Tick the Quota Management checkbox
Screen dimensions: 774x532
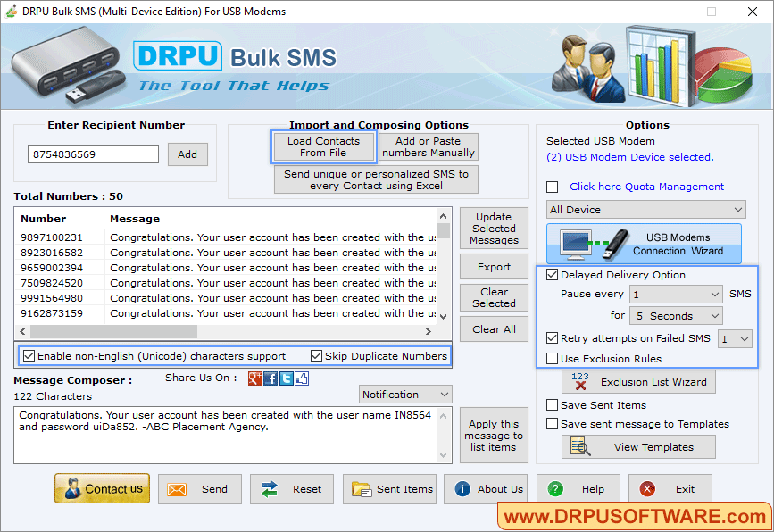point(553,187)
